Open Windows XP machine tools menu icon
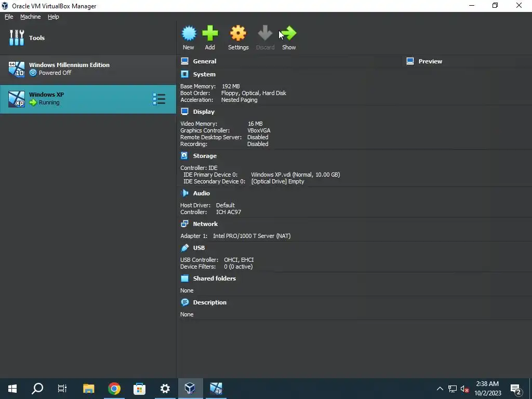 click(159, 99)
